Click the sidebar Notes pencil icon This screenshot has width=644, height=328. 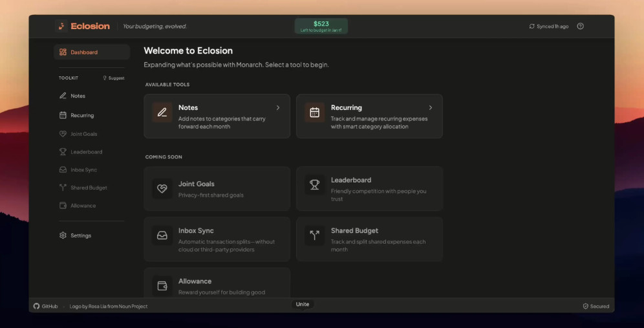click(x=63, y=96)
